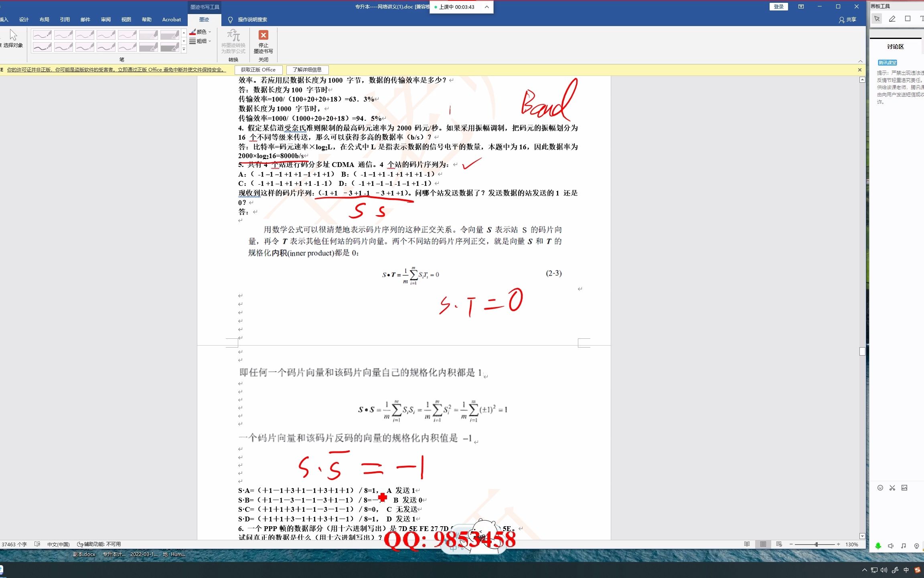Select the arrow pointer in 画板工具 panel
Image resolution: width=924 pixels, height=578 pixels.
pos(877,18)
